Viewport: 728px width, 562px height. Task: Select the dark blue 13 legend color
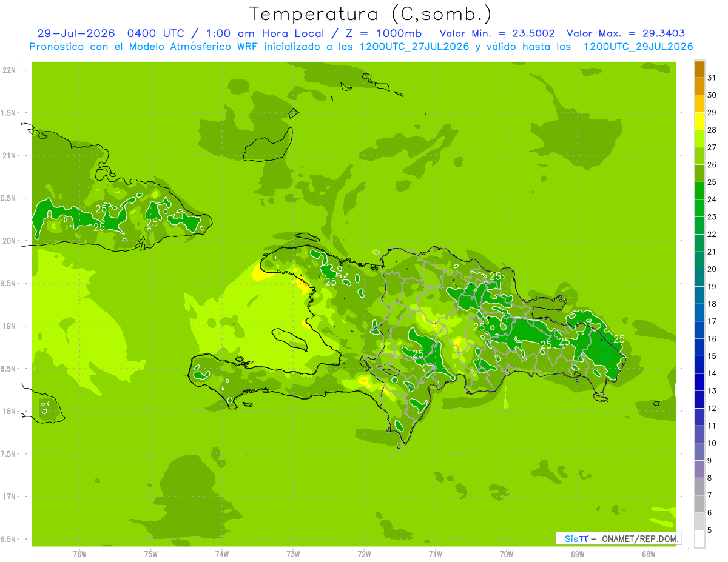pos(699,383)
